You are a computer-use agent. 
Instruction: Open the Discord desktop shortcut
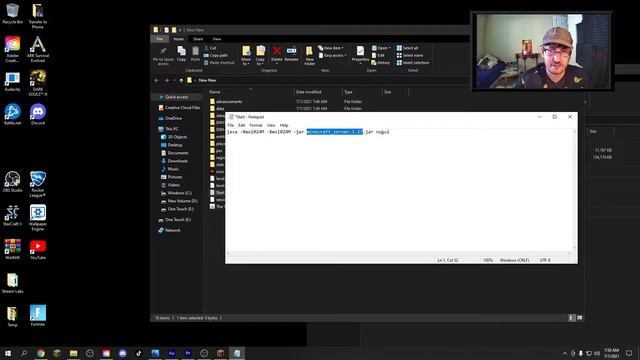[38, 114]
